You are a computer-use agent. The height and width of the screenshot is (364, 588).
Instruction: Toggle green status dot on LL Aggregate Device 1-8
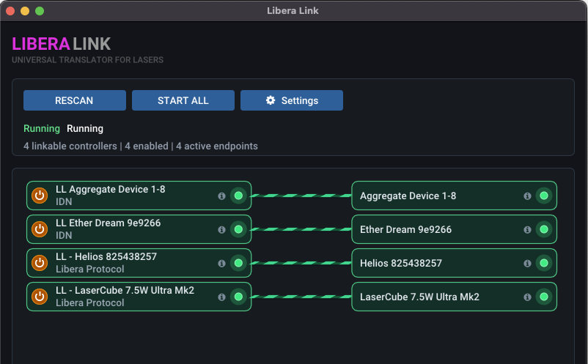(x=238, y=196)
